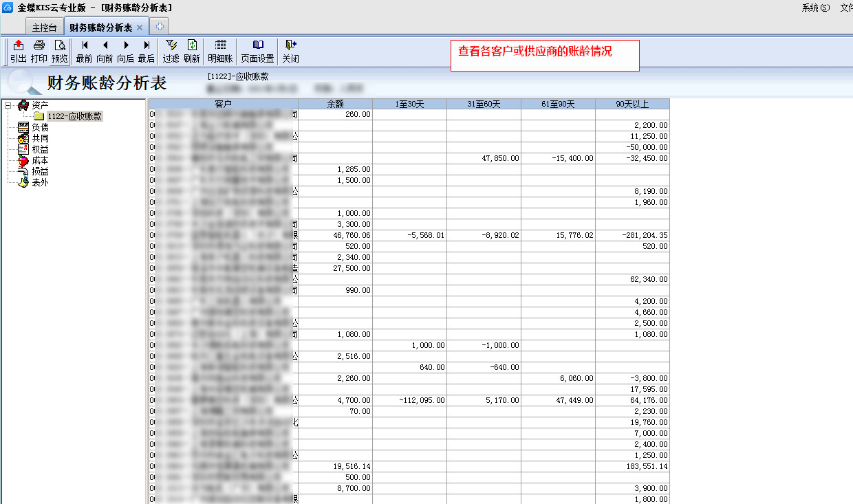Screen dimensions: 853x504
Task: Click the 打印 print icon
Action: [x=39, y=51]
